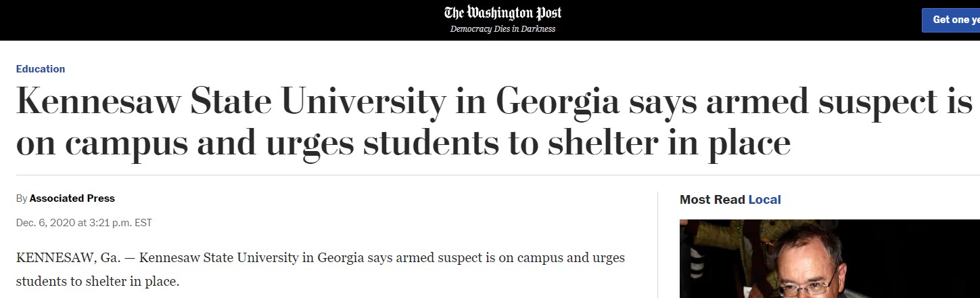Click the "Most Read" heading text

tap(712, 200)
